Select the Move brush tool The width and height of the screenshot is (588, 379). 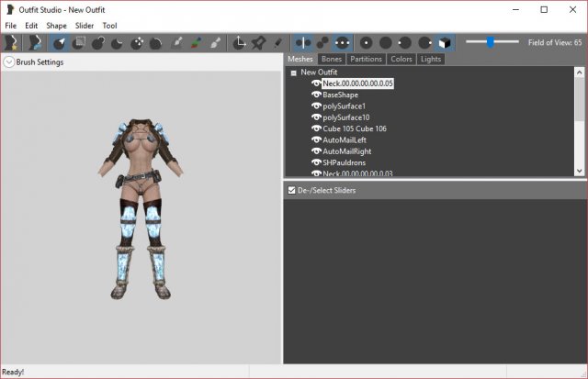tap(138, 42)
